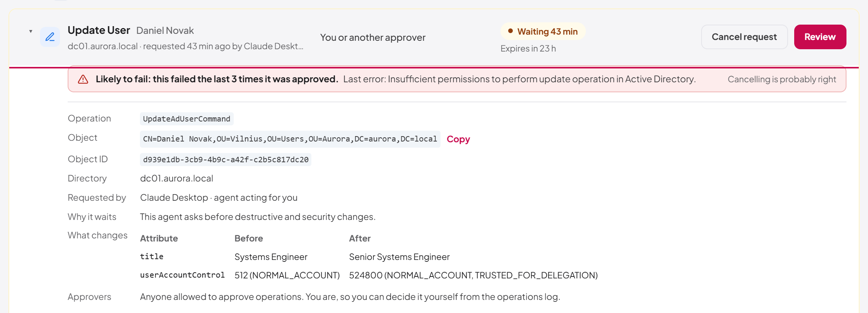Open the Review button
This screenshot has height=313, width=868.
820,37
